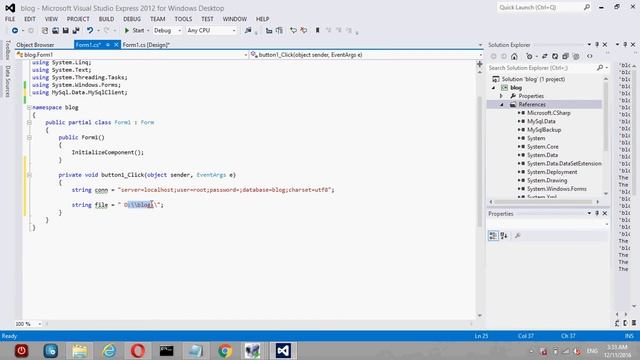
Task: Open the Toolbox side panel
Action: pyautogui.click(x=7, y=50)
